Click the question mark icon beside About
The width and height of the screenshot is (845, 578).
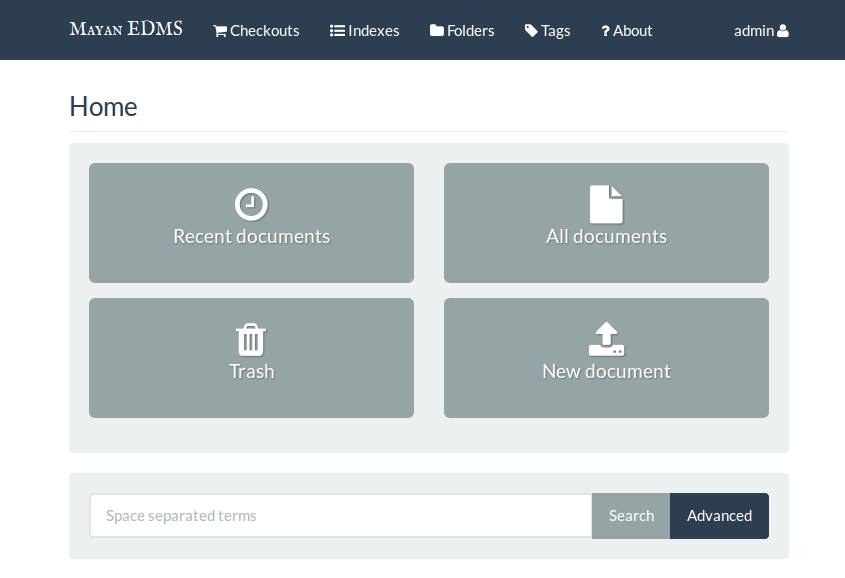pos(605,31)
